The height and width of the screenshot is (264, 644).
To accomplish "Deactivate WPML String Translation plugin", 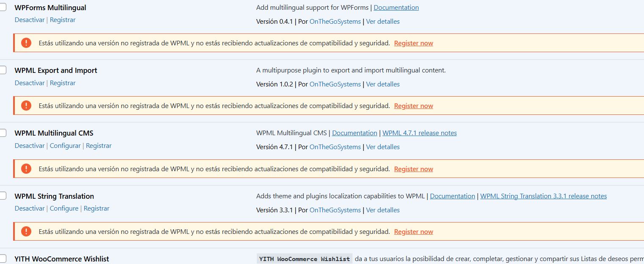I will (x=30, y=208).
